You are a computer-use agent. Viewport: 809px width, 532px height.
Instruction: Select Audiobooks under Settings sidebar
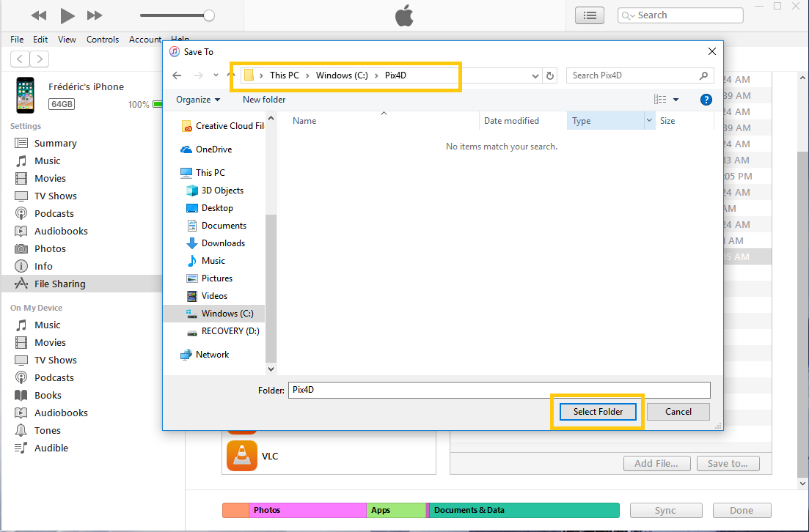61,231
